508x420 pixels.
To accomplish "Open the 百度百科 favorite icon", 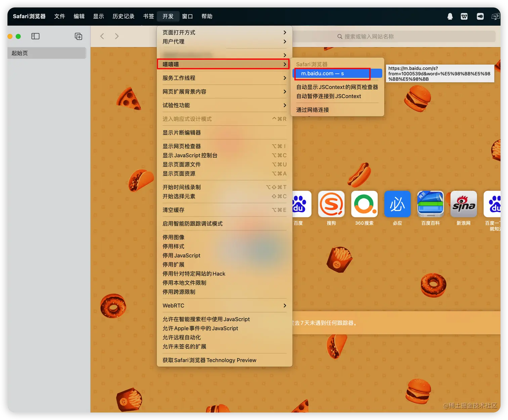I will [x=430, y=204].
